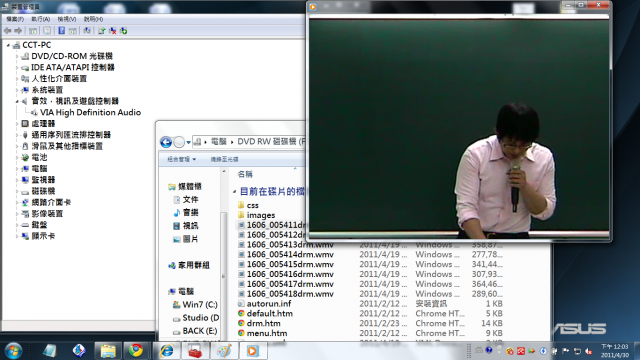Image resolution: width=640 pixels, height=360 pixels.
Task: Click Windows Start orb button
Action: click(13, 351)
